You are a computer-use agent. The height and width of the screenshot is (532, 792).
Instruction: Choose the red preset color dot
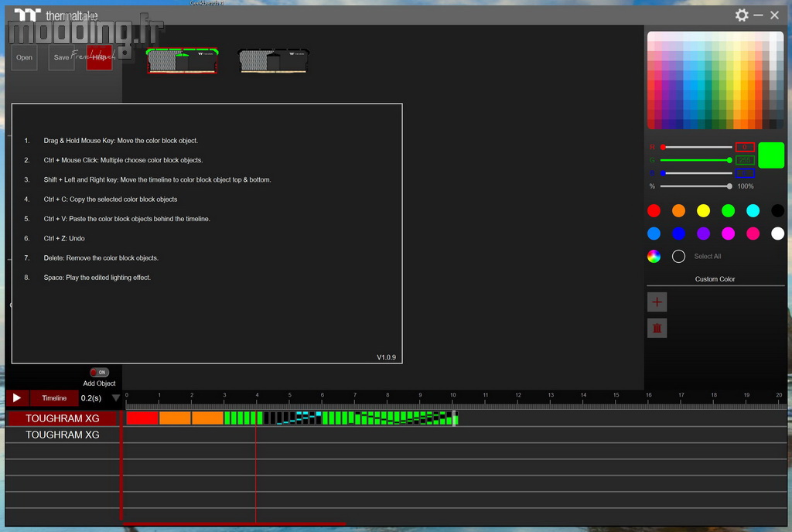click(654, 210)
